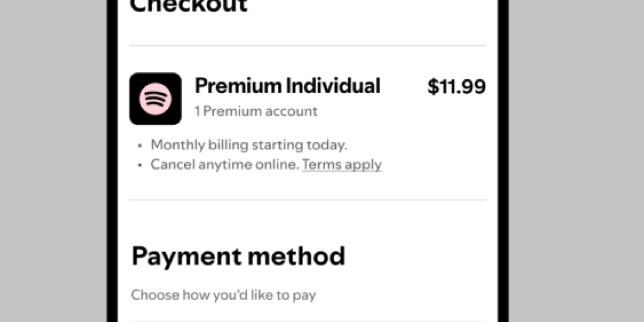Click the partially visible Checkout heading
The height and width of the screenshot is (322, 644).
(x=189, y=6)
